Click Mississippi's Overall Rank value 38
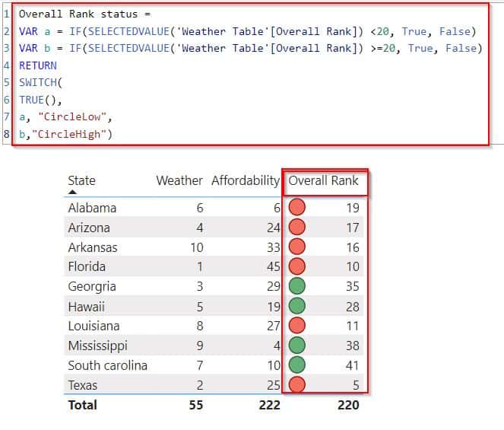Image resolution: width=504 pixels, height=430 pixels. (353, 346)
